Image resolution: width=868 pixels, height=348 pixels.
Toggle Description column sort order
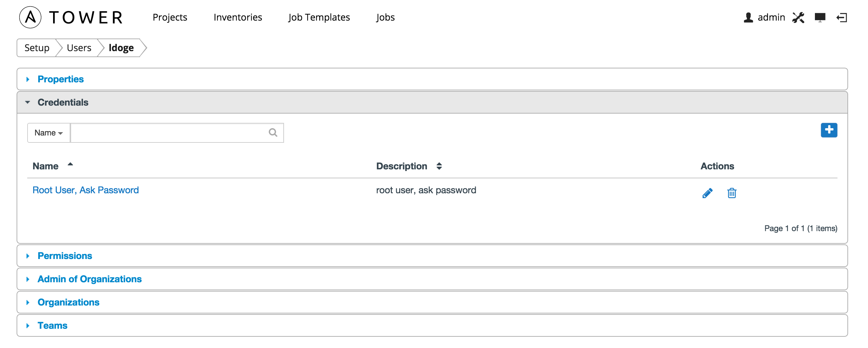point(439,166)
